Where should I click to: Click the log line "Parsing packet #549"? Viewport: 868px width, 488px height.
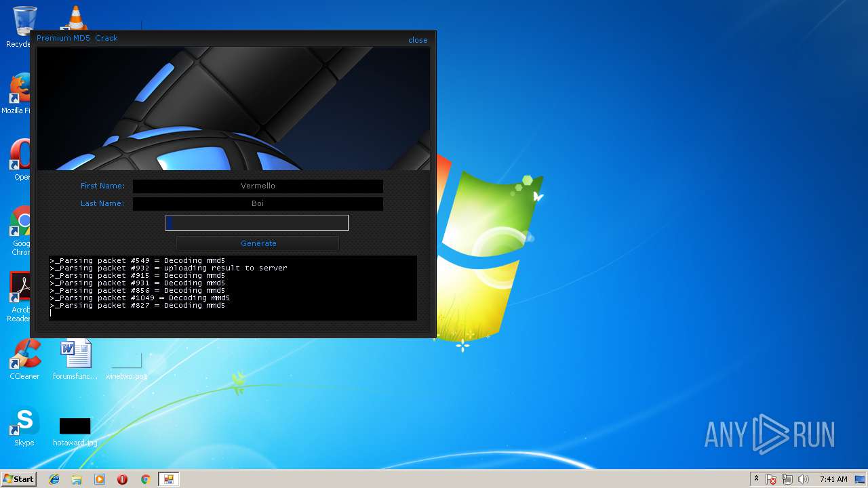coord(137,260)
